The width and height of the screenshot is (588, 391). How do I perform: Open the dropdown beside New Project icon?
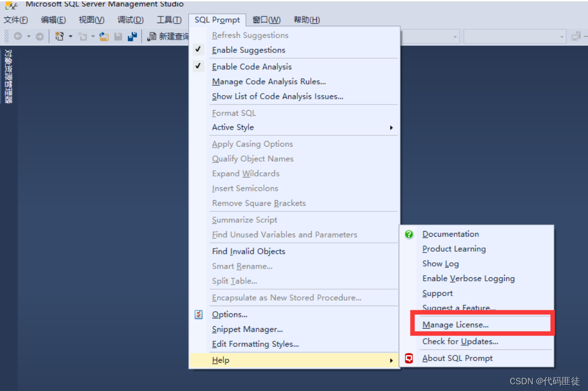(70, 37)
